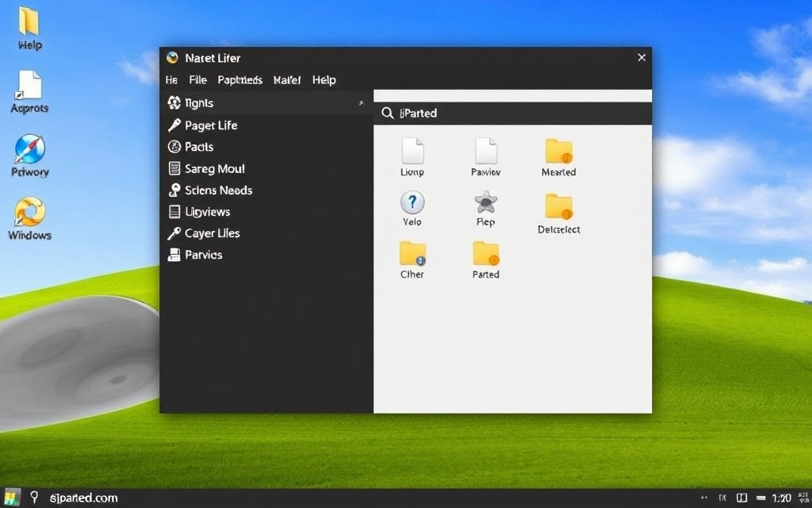812x508 pixels.
Task: Click the Parvics sidebar icon
Action: pyautogui.click(x=174, y=255)
